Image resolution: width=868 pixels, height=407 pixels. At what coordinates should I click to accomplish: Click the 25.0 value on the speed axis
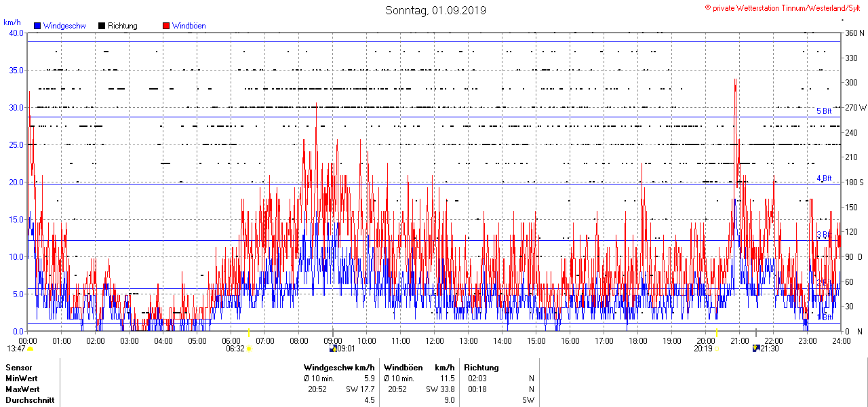point(16,145)
